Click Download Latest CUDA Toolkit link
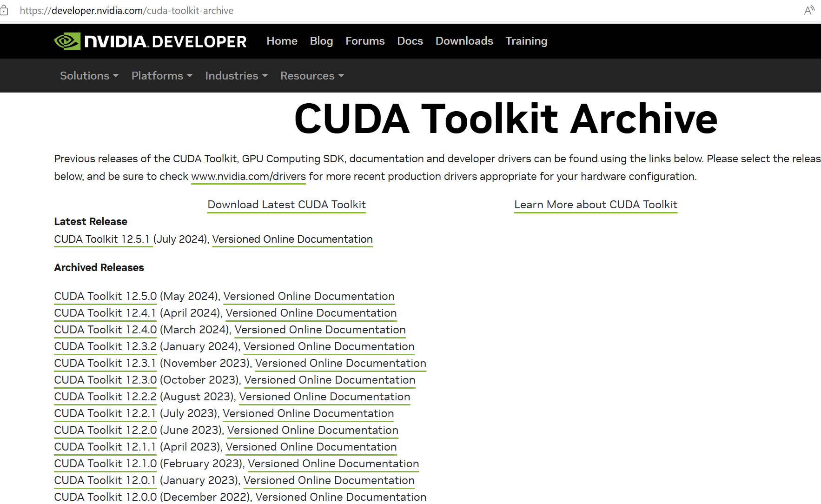The width and height of the screenshot is (821, 504). coord(286,205)
